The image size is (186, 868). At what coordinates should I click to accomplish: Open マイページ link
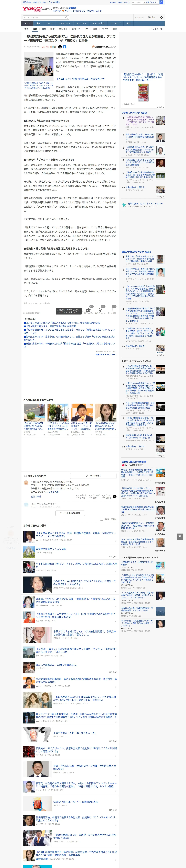point(139,17)
